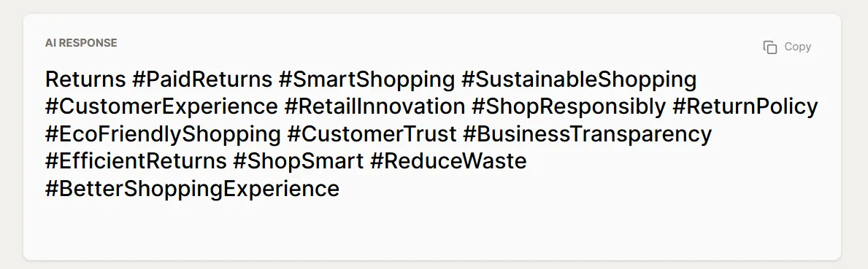
Task: Click the AI RESPONSE header label
Action: pyautogui.click(x=81, y=43)
